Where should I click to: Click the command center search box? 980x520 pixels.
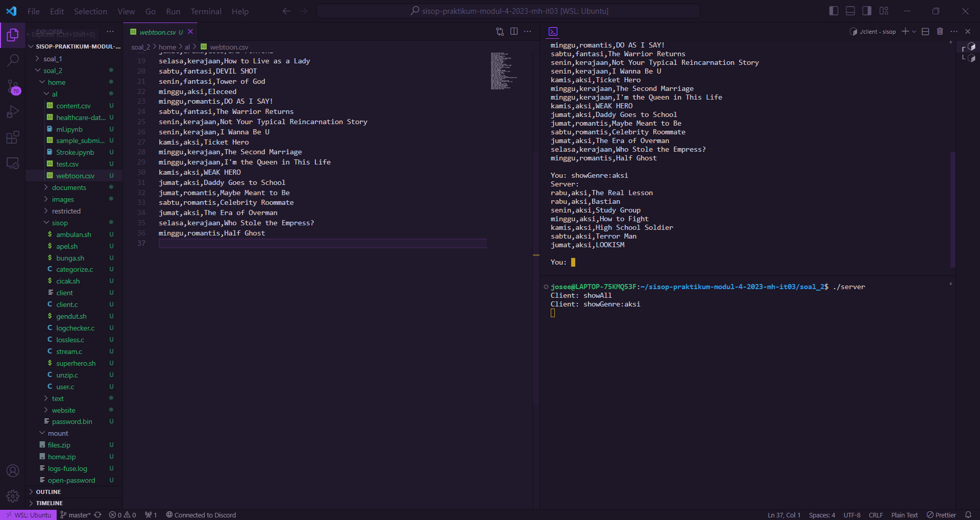508,11
